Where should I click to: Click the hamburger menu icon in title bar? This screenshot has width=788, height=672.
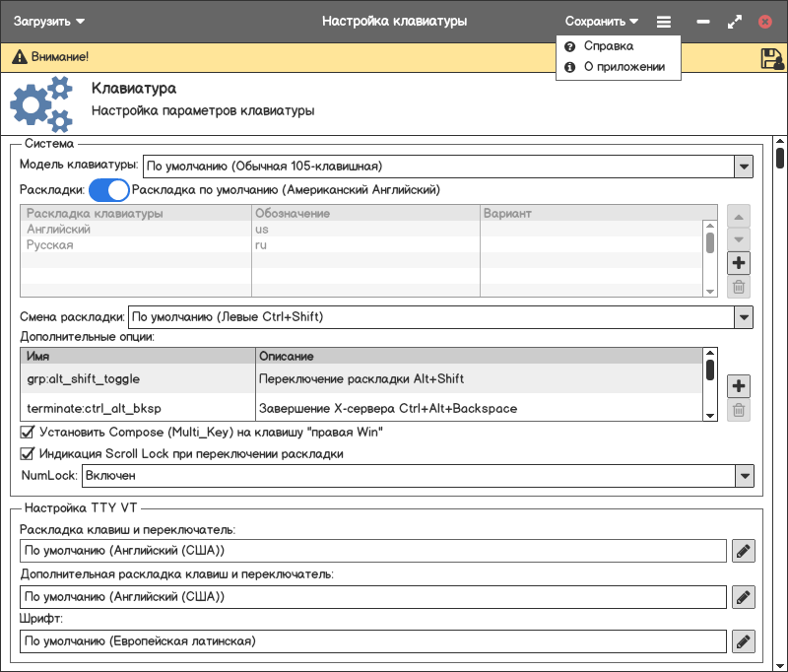pos(664,21)
